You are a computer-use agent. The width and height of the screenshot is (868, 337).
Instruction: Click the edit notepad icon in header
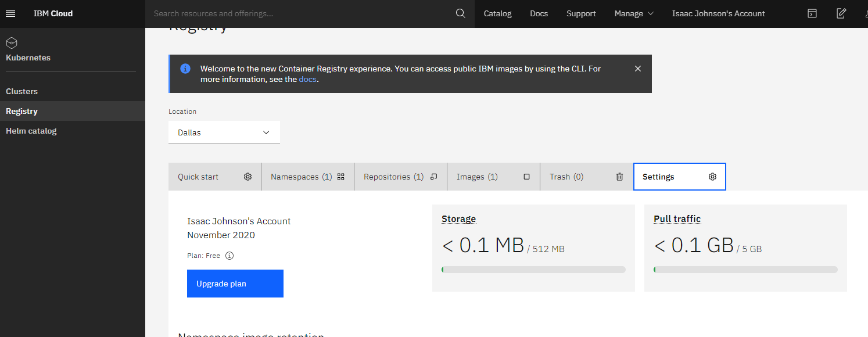[x=841, y=13]
